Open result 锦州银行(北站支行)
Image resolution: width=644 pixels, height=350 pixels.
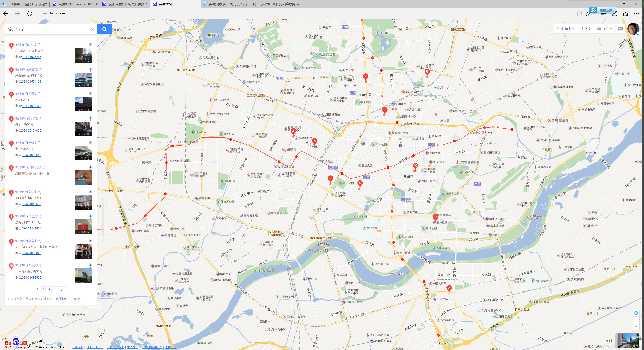click(28, 45)
